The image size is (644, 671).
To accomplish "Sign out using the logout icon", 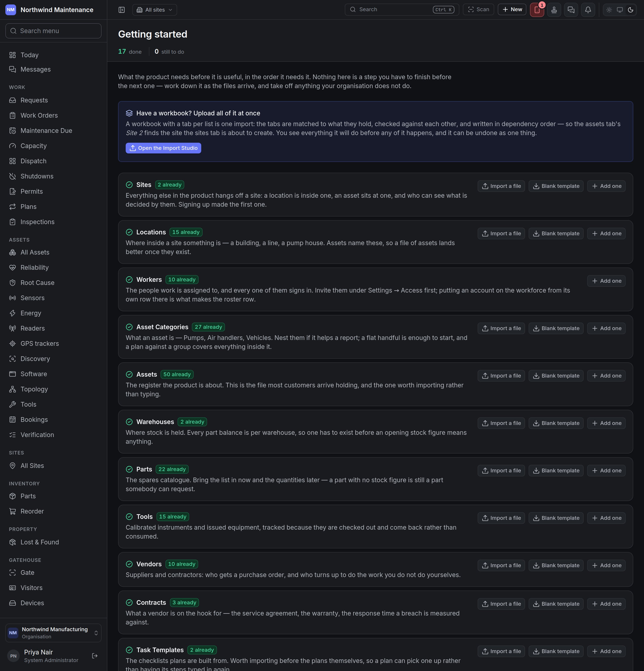I will click(x=95, y=656).
